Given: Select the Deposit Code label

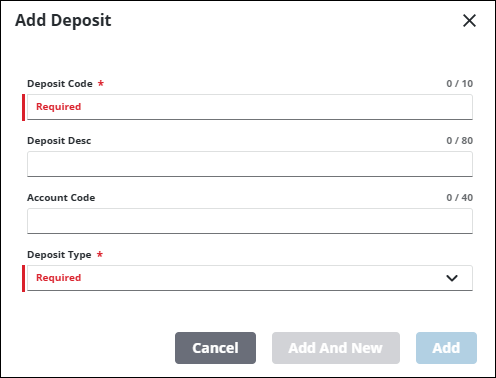Looking at the screenshot, I should point(60,84).
